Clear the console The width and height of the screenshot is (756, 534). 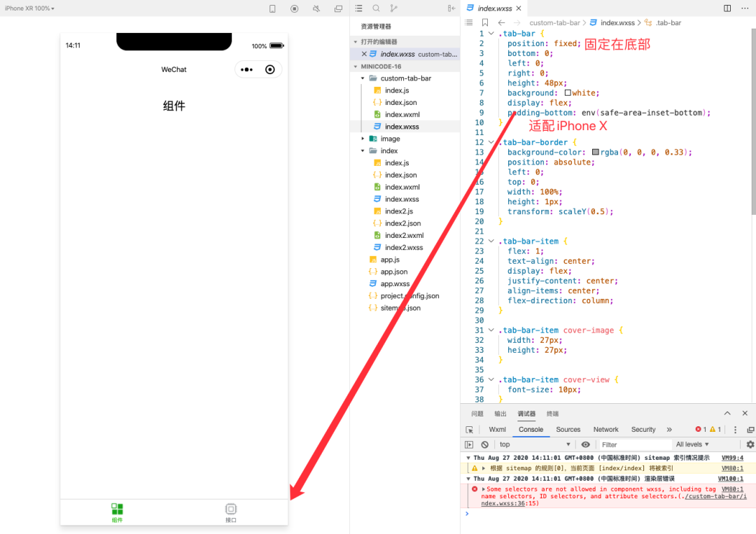485,445
